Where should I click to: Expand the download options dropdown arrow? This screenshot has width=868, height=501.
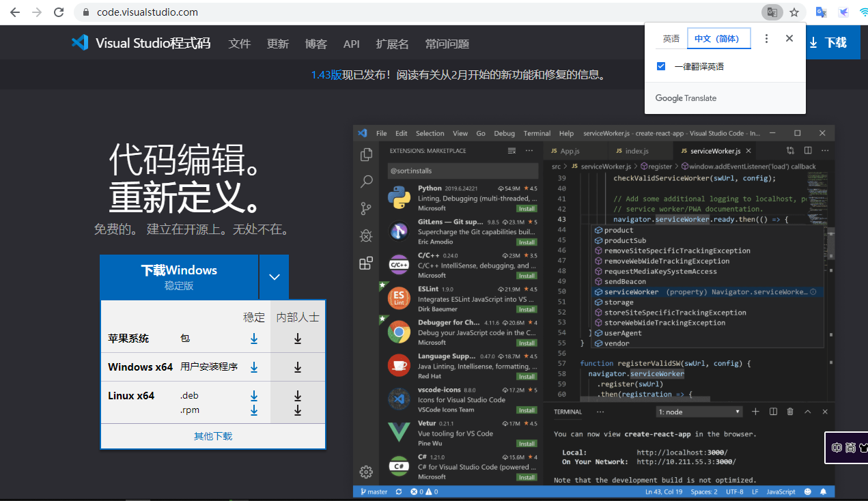pos(274,277)
